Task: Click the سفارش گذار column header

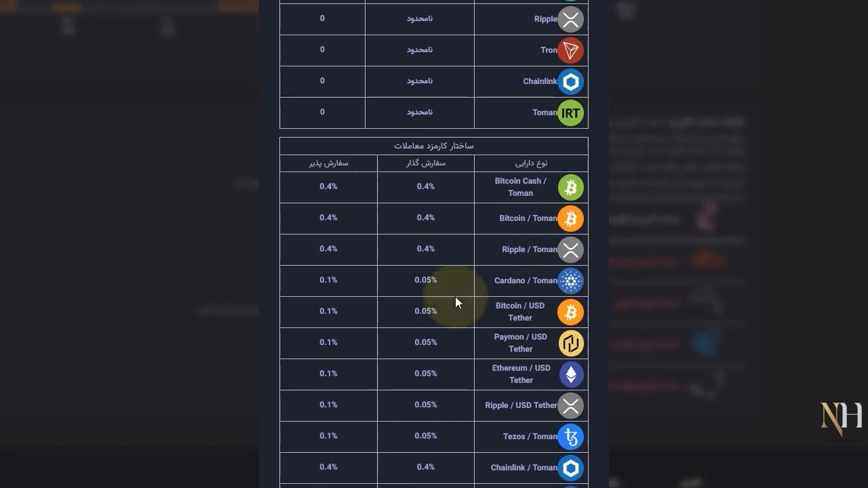Action: pyautogui.click(x=426, y=163)
